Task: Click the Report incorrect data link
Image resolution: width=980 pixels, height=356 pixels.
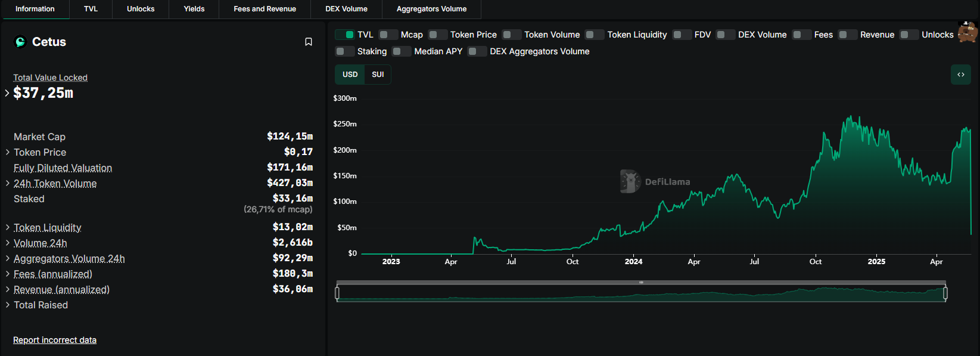Action: (55, 340)
